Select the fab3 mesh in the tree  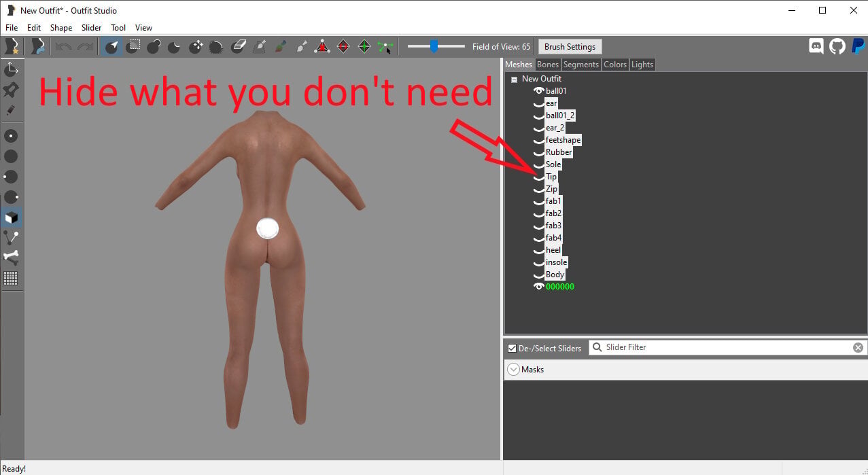553,226
